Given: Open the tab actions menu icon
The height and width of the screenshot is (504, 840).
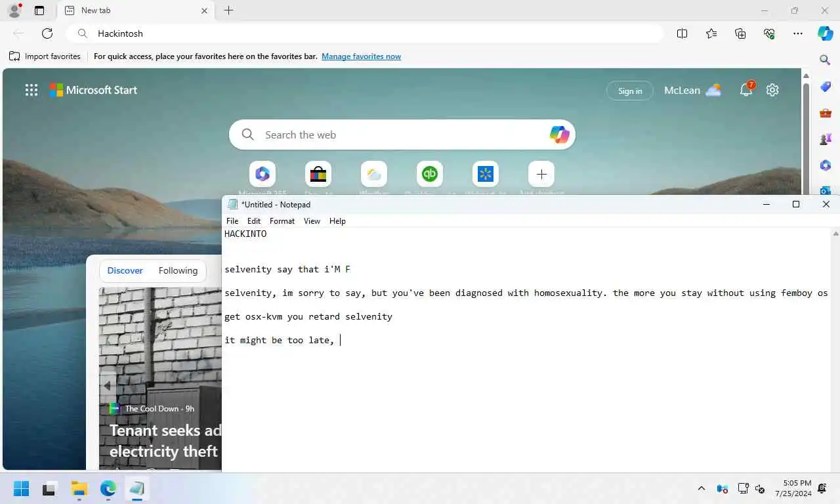Looking at the screenshot, I should [39, 10].
